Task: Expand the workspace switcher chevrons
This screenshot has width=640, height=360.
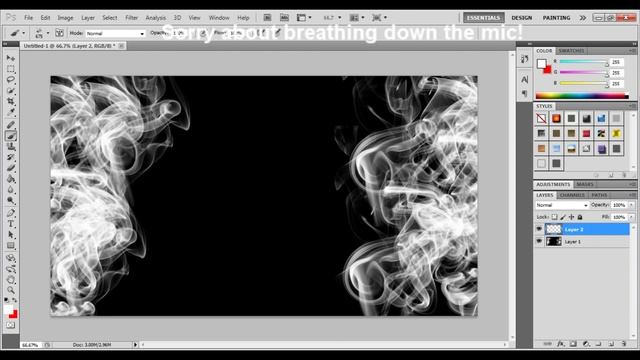Action: point(582,18)
